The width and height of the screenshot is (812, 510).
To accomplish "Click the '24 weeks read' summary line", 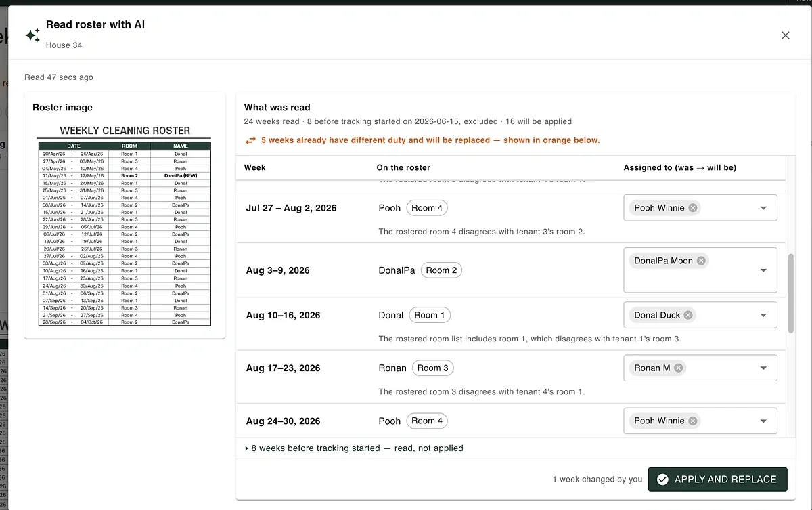I will pyautogui.click(x=408, y=121).
